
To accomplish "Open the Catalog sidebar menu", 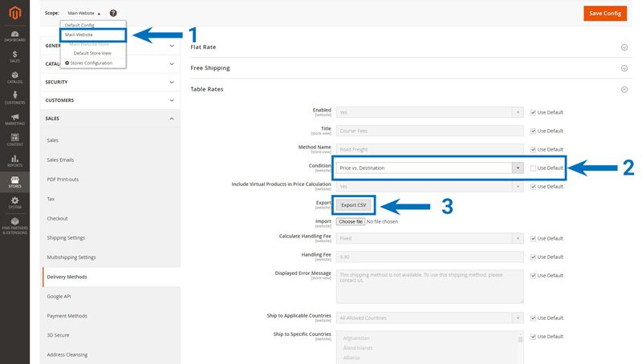I will tap(14, 78).
